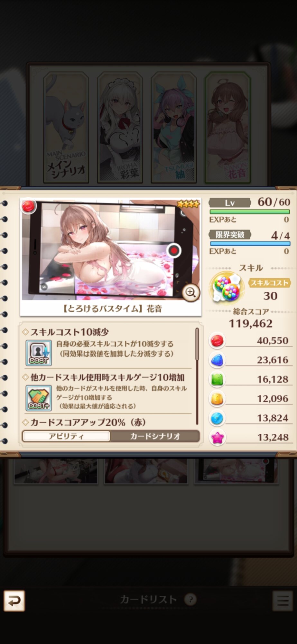Tap the とろけるバスタイム card image
The image size is (297, 644).
[111, 250]
